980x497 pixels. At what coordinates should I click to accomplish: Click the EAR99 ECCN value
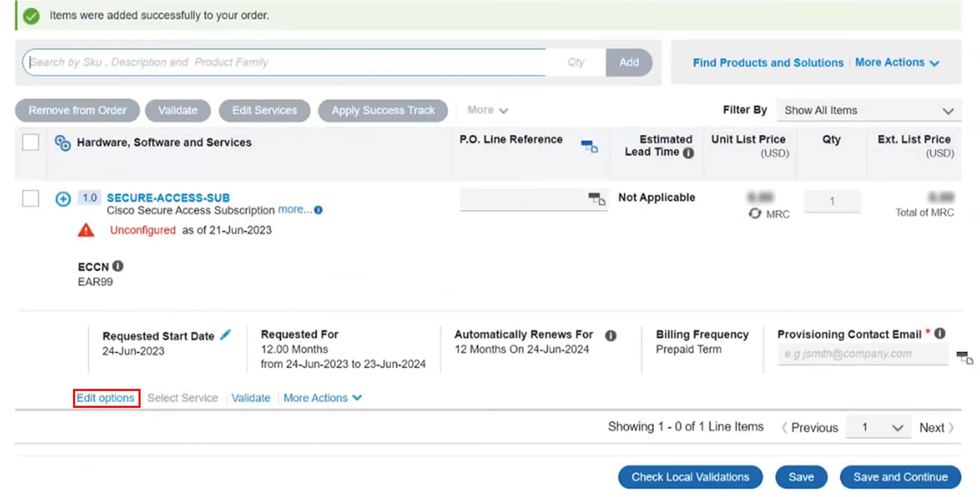click(95, 282)
